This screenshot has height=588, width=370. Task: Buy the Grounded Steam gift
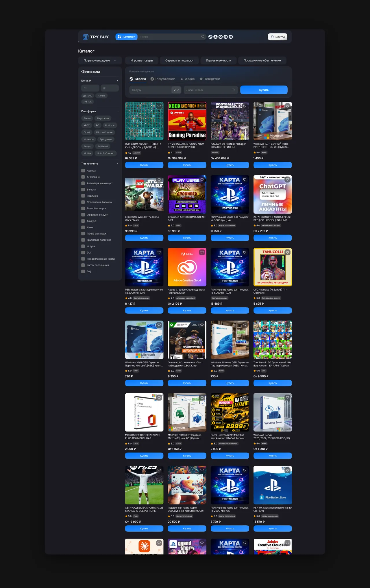tap(187, 238)
